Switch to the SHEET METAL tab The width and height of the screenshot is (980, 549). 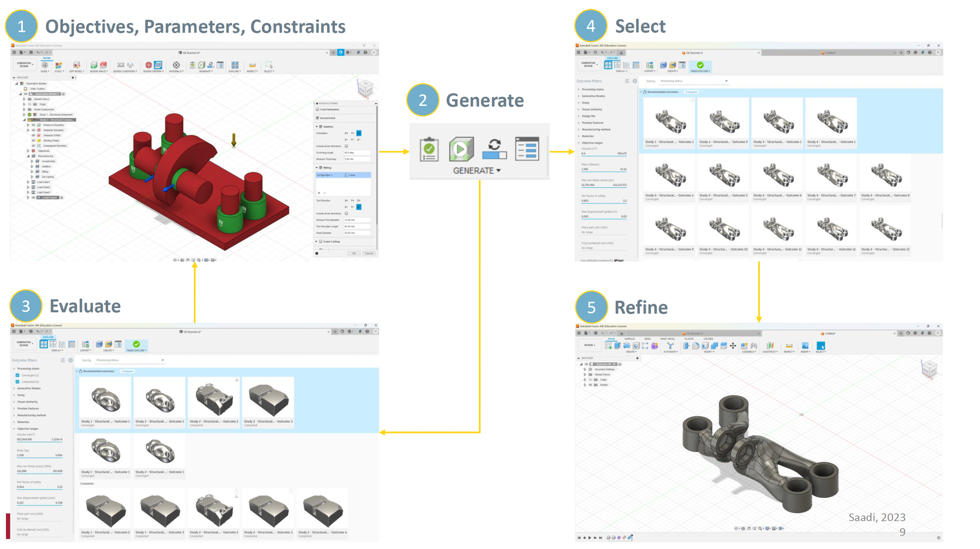[667, 339]
